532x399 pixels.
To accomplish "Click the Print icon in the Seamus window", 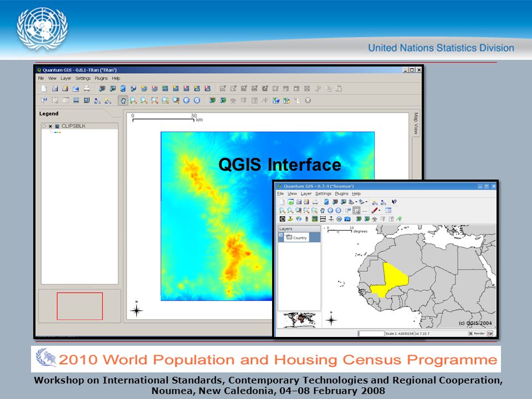I will 315,202.
